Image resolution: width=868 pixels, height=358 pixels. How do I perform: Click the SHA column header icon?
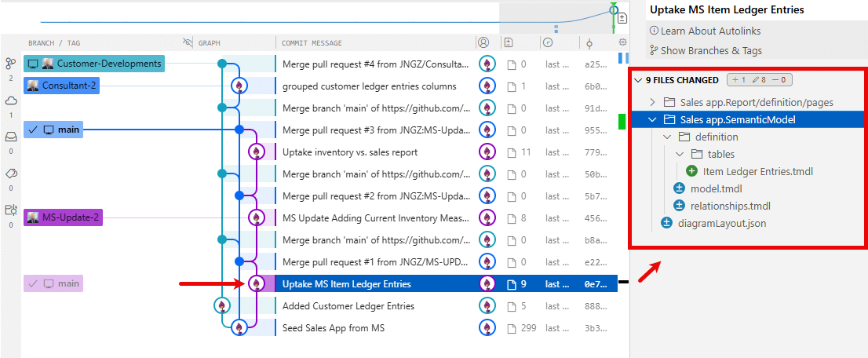point(589,42)
